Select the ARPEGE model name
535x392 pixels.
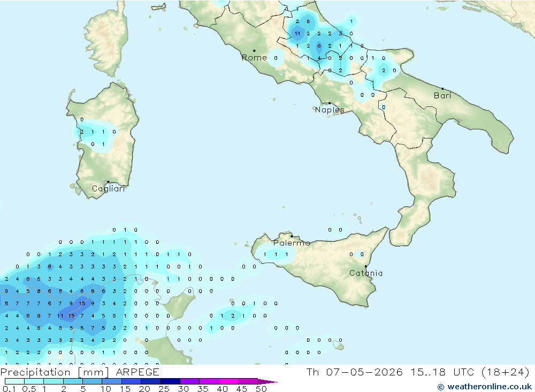coord(137,372)
